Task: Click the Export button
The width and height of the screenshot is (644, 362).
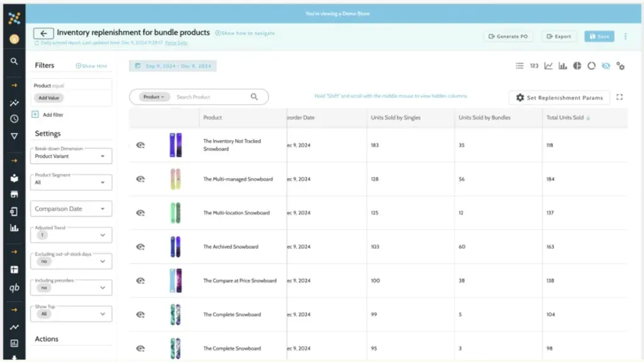Action: click(558, 36)
